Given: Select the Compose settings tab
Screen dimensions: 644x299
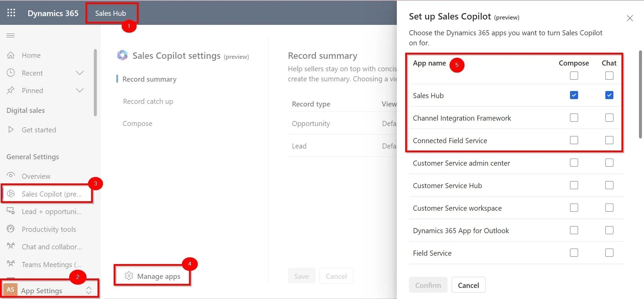Looking at the screenshot, I should click(x=137, y=124).
